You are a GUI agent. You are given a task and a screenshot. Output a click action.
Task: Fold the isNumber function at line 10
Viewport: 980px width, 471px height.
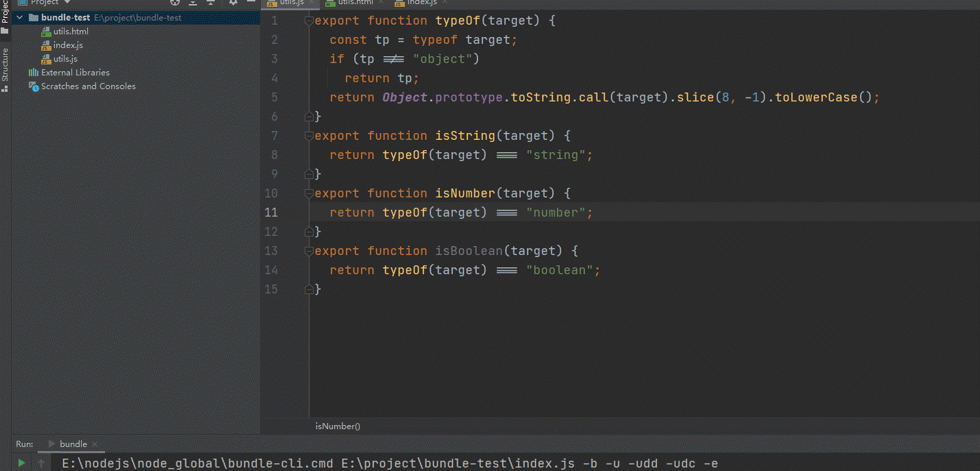(x=309, y=193)
